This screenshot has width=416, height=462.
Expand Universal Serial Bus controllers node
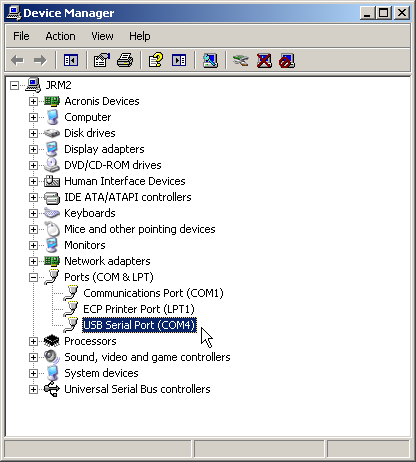pos(33,389)
